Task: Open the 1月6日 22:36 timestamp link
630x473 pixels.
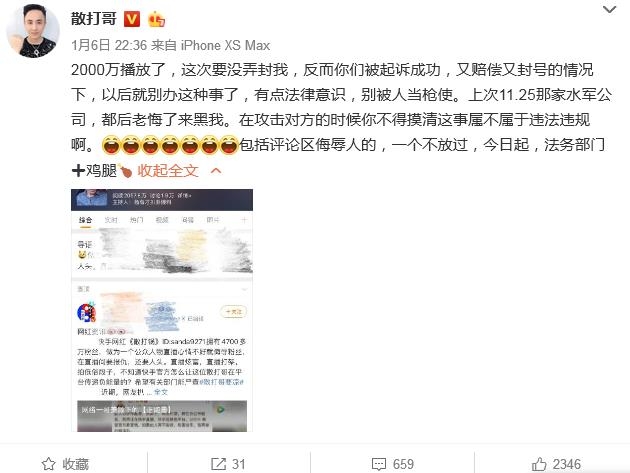Action: 109,45
